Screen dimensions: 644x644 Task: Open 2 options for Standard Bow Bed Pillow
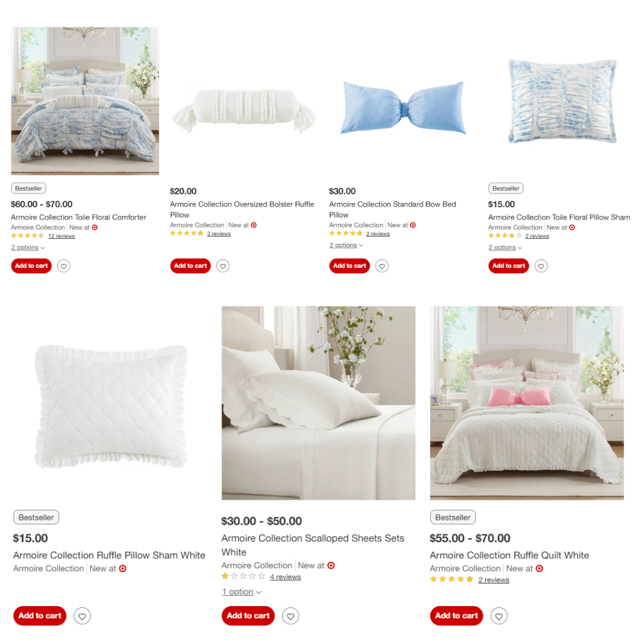coord(346,245)
